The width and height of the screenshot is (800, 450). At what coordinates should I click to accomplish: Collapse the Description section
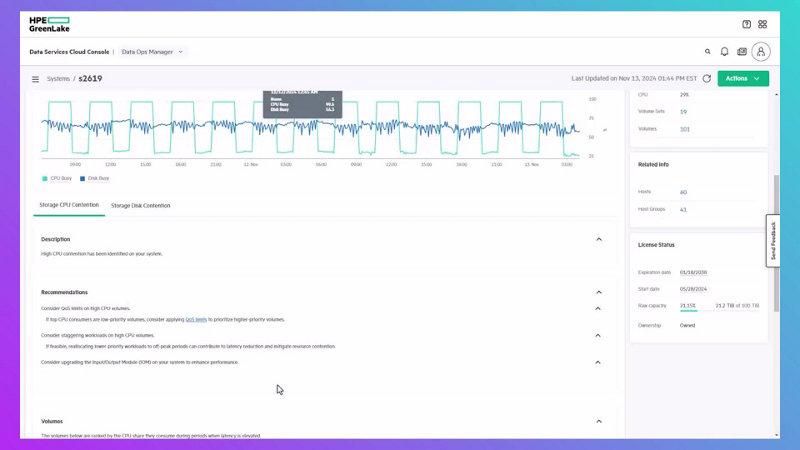point(599,239)
